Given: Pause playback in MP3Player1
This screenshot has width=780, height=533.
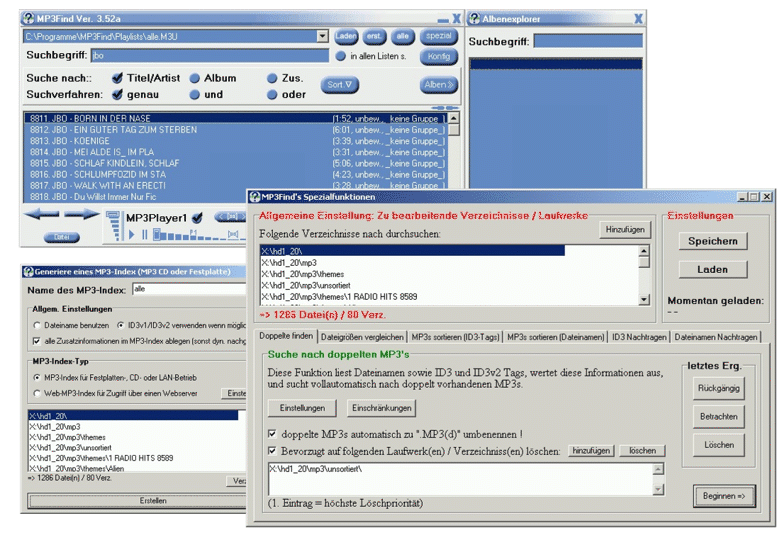Looking at the screenshot, I should (145, 234).
